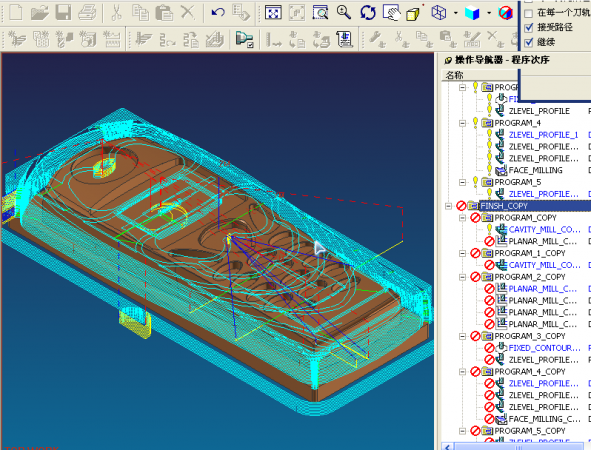The image size is (591, 450).
Task: Select the FACE_MILLING operation
Action: point(535,170)
